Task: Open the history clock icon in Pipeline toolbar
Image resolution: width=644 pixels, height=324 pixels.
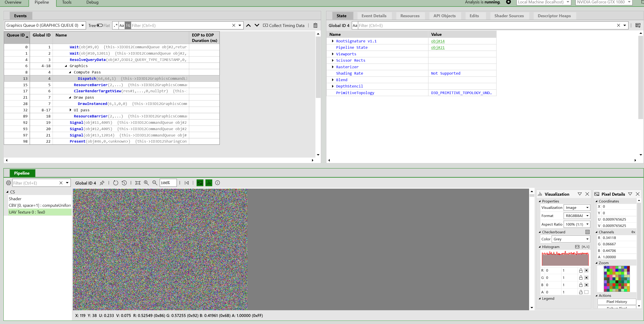Action: [124, 183]
